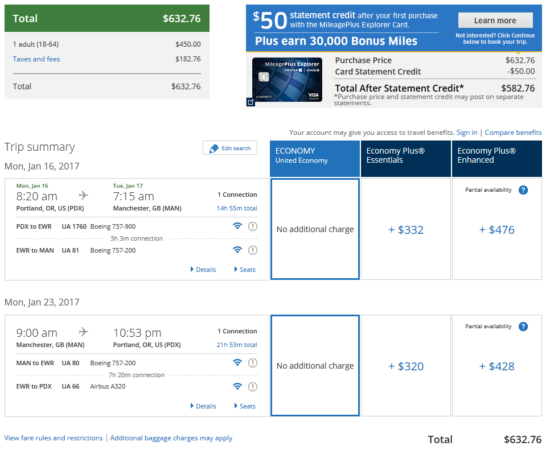Open info alert icon for UA 1760
Viewport: 550px width, 450px height.
pyautogui.click(x=253, y=226)
